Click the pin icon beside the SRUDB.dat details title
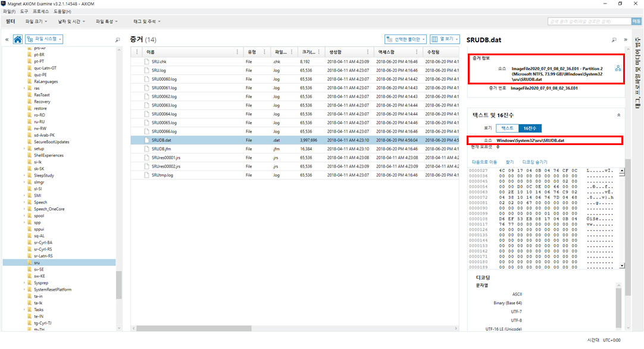The width and height of the screenshot is (644, 349). tap(614, 40)
